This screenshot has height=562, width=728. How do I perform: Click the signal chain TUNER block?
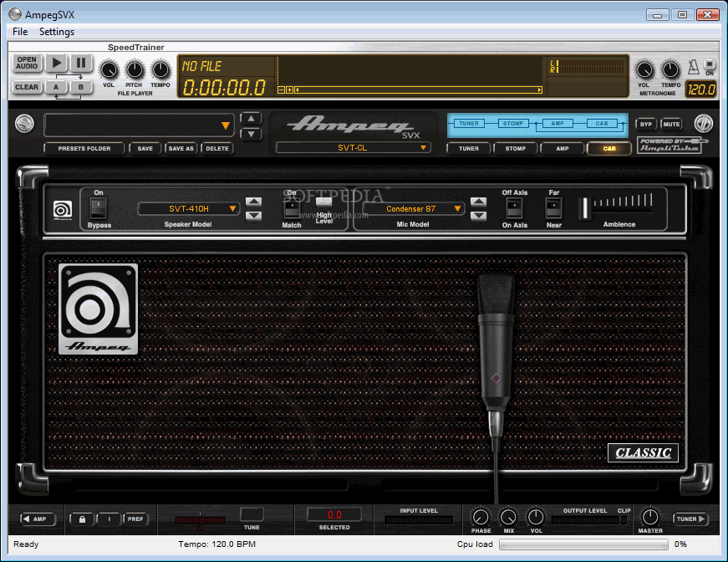pyautogui.click(x=469, y=124)
